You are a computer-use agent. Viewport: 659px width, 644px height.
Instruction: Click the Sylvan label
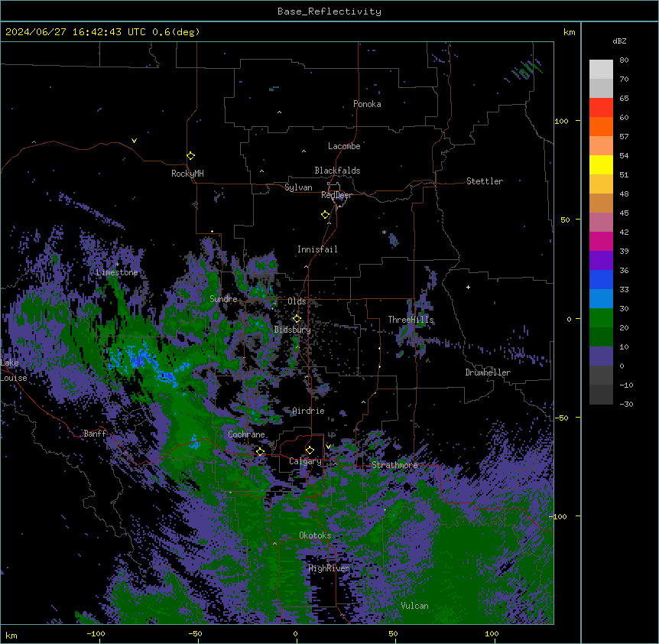click(298, 187)
